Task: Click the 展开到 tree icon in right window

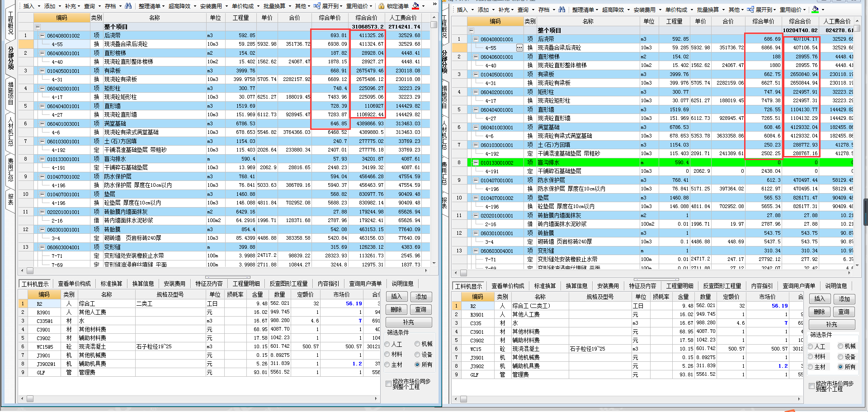Action: [750, 9]
